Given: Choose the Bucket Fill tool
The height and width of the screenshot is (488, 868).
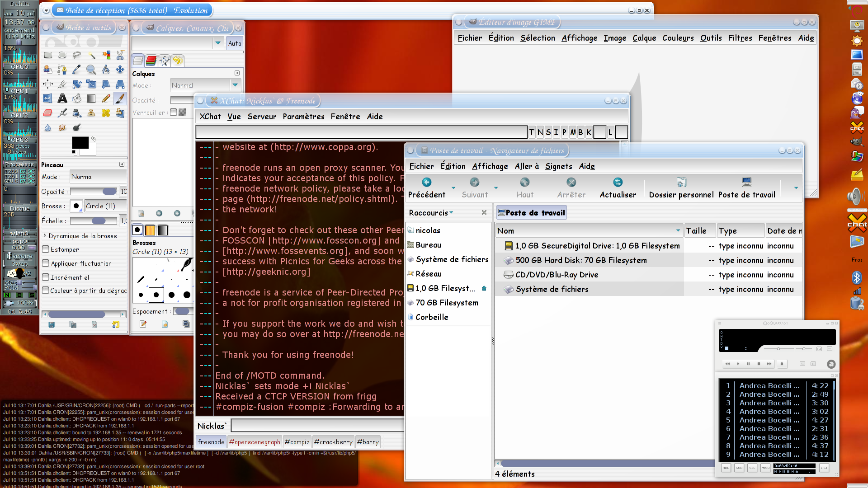Looking at the screenshot, I should [77, 99].
